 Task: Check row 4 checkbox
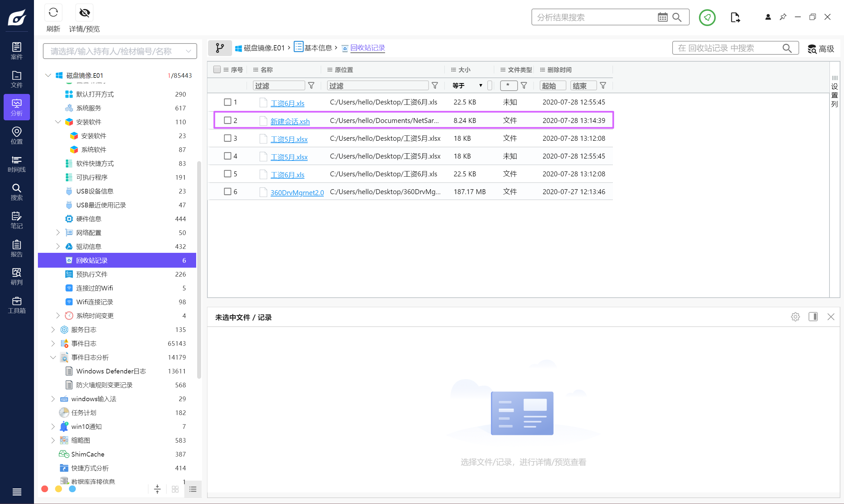pos(227,156)
